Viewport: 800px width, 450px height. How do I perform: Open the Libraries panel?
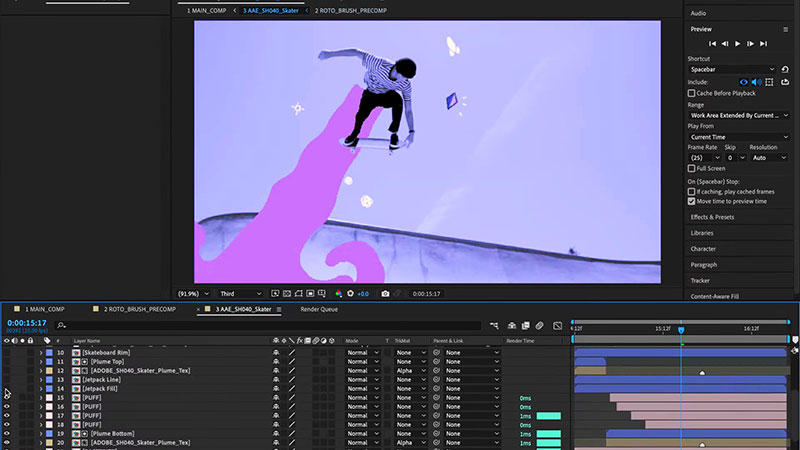[x=702, y=233]
